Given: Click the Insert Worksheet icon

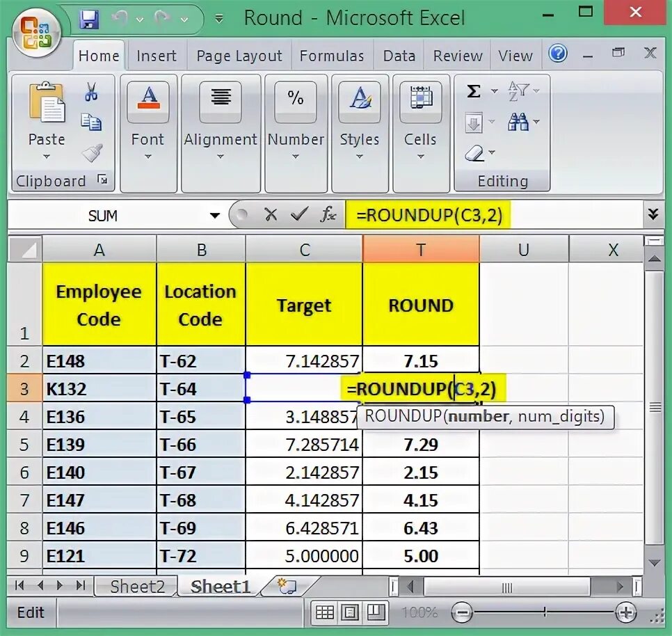Looking at the screenshot, I should pos(287,586).
